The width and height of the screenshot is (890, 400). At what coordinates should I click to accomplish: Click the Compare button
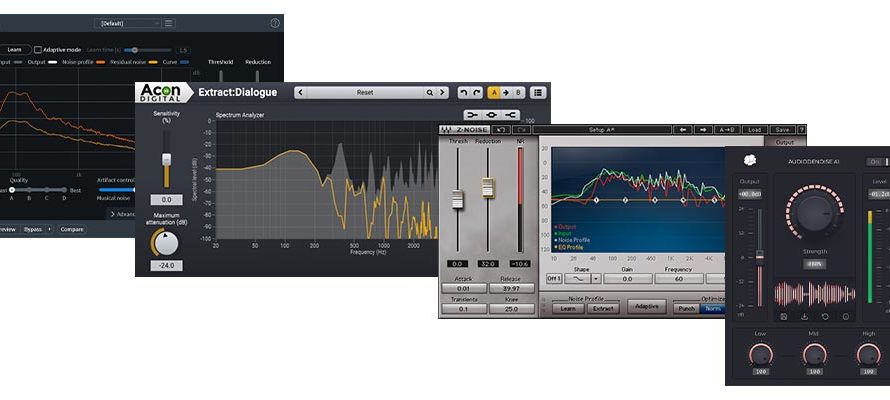tap(72, 230)
